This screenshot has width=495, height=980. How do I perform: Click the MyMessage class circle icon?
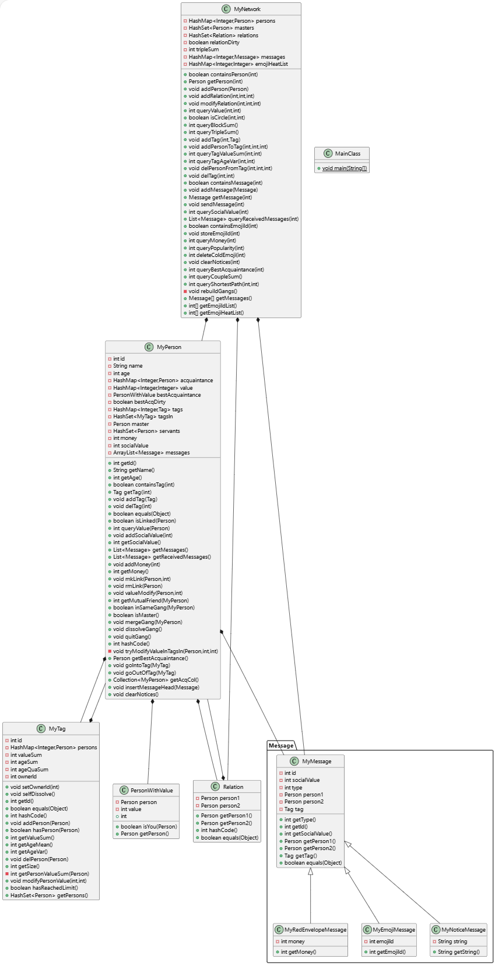coord(294,762)
